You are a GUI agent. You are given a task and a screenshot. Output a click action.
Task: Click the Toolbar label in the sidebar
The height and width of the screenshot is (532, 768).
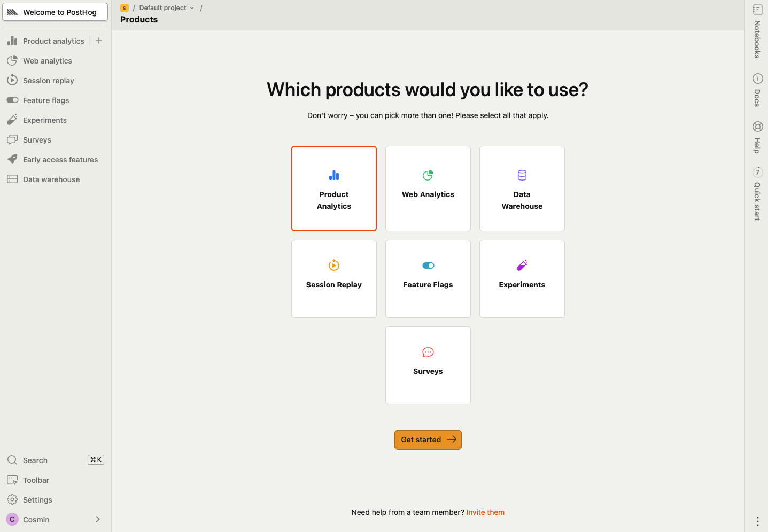(36, 480)
